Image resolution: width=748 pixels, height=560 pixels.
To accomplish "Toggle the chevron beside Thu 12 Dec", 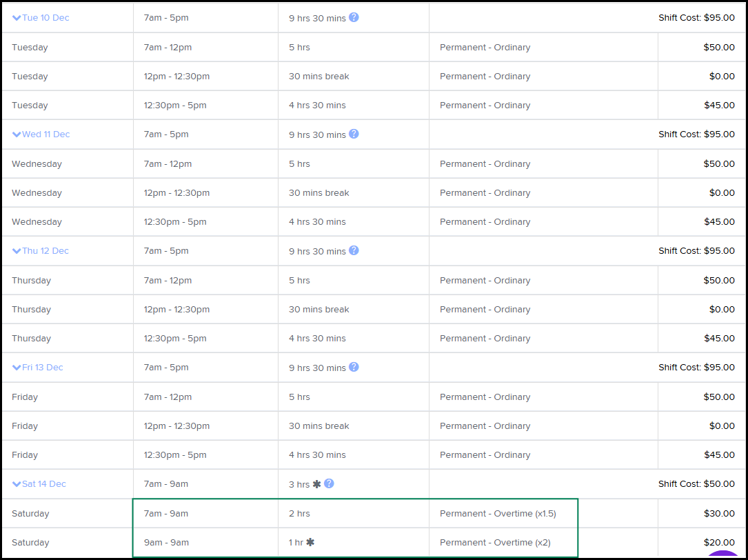I will [x=17, y=251].
